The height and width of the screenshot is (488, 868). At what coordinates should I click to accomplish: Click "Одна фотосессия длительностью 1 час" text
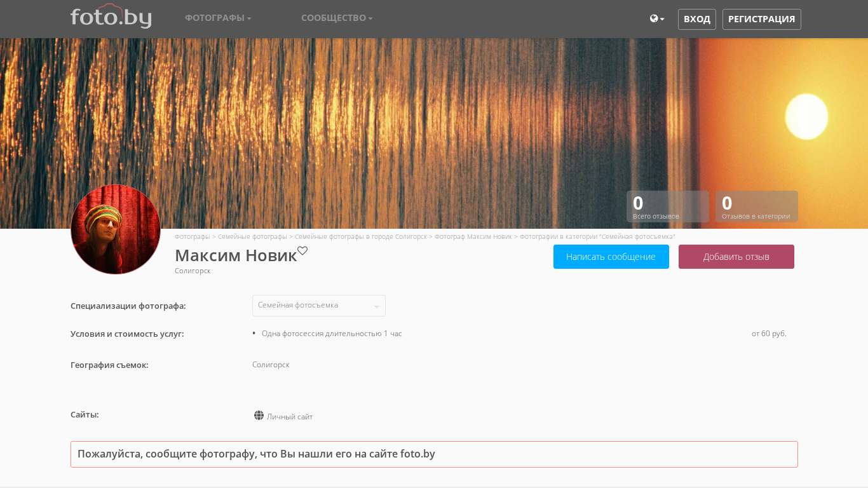[332, 334]
